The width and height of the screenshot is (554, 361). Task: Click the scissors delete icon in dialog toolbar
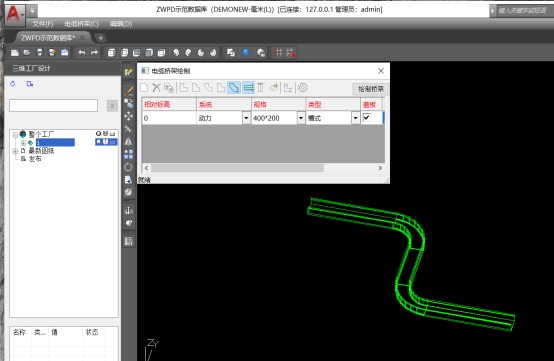pyautogui.click(x=156, y=88)
